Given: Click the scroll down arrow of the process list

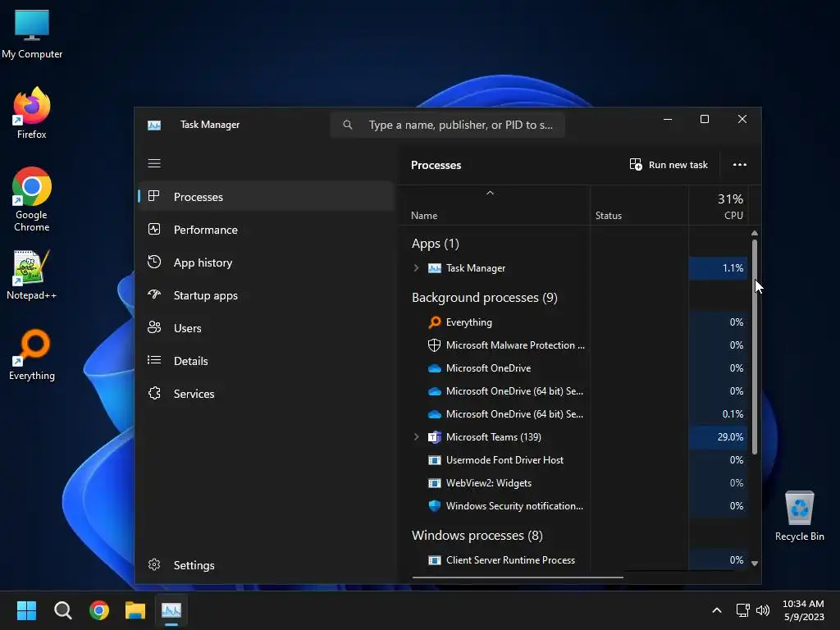Looking at the screenshot, I should 755,564.
